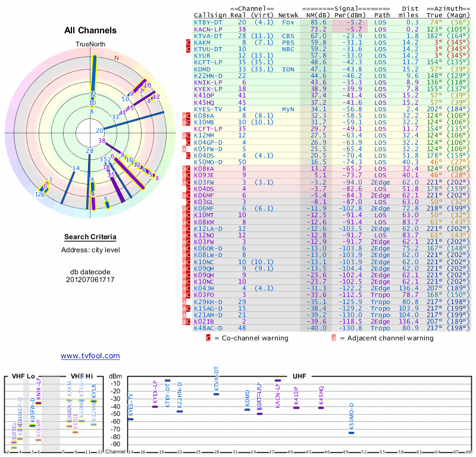
Task: Click the Search Criteria heading
Action: 90,237
